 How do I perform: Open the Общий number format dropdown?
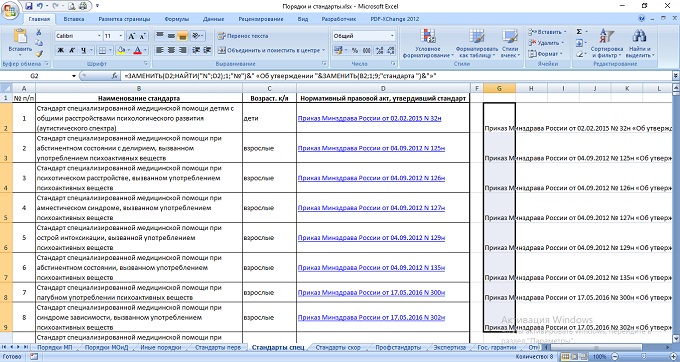pyautogui.click(x=392, y=36)
